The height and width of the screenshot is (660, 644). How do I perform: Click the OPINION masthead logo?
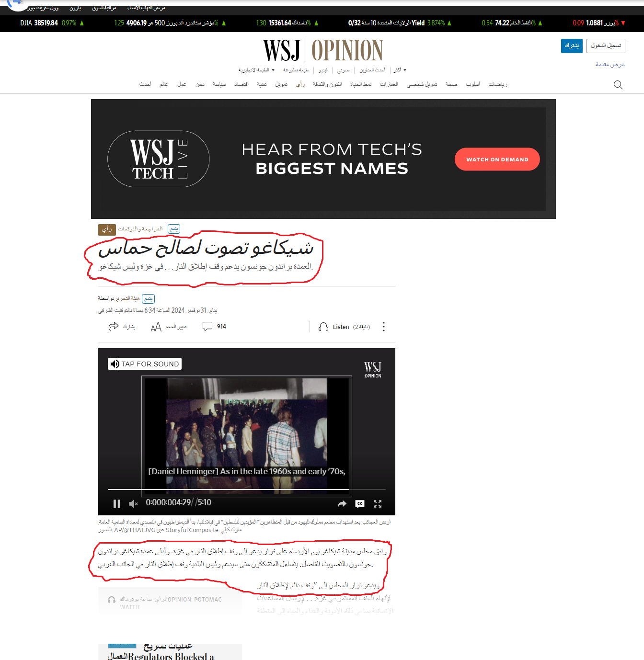tap(347, 50)
